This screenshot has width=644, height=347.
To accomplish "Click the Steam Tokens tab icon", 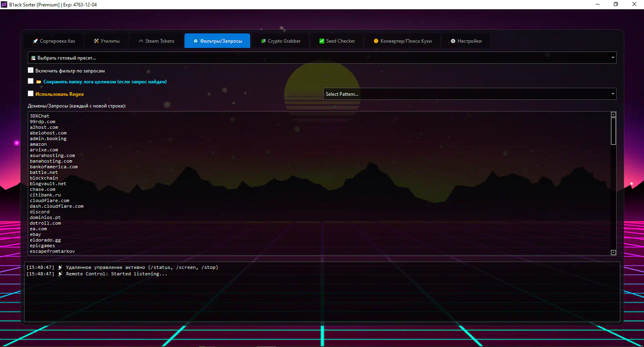I will 141,41.
